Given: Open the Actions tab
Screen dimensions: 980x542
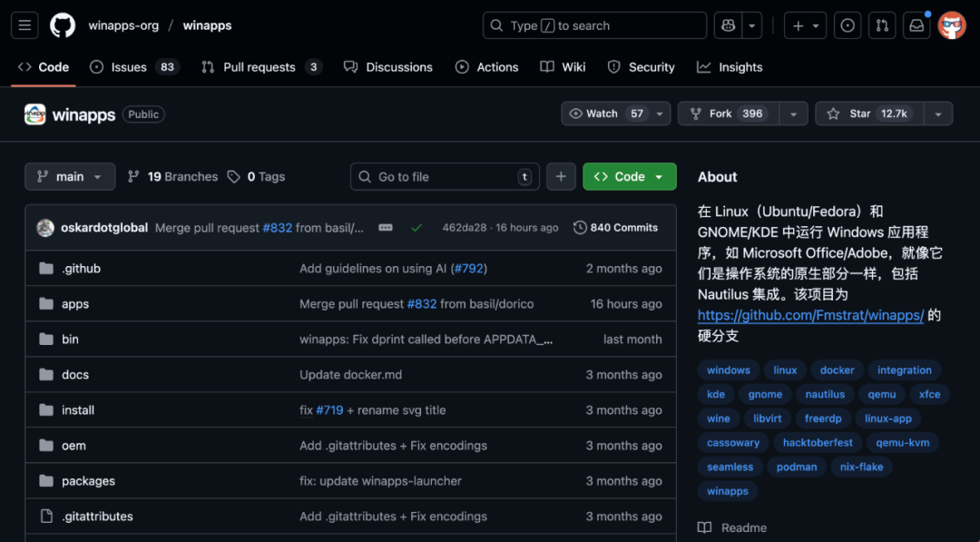Looking at the screenshot, I should coord(487,67).
